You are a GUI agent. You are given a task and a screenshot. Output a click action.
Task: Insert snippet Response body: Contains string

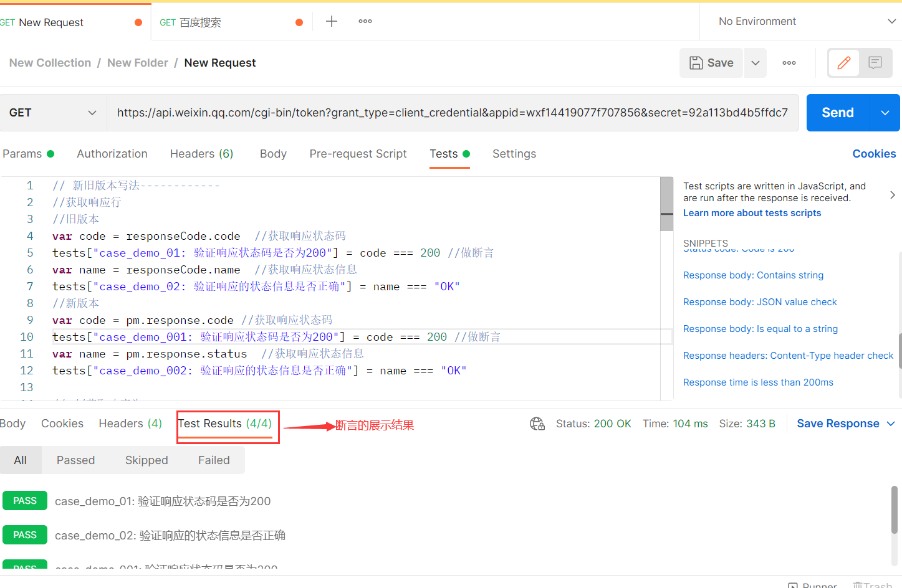pos(753,275)
